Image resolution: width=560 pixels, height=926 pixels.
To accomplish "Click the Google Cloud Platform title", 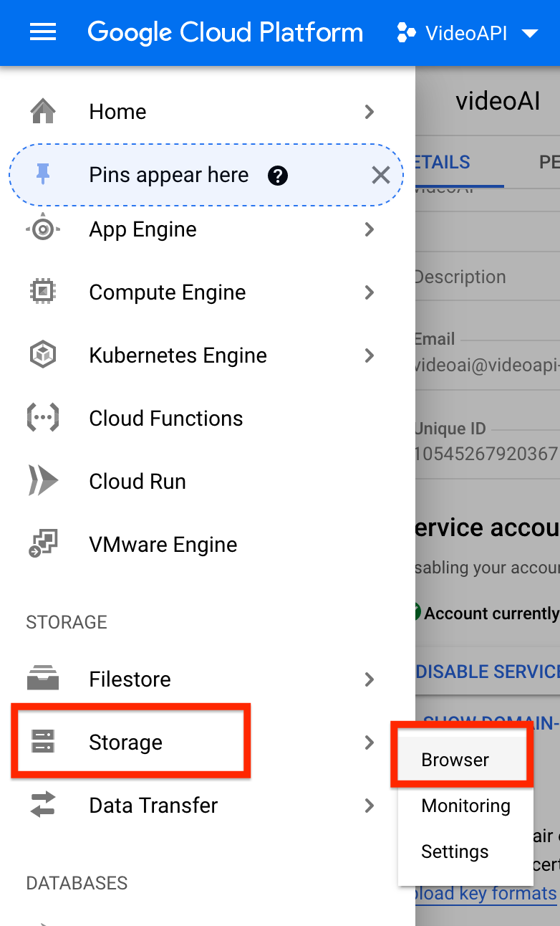I will tap(225, 33).
